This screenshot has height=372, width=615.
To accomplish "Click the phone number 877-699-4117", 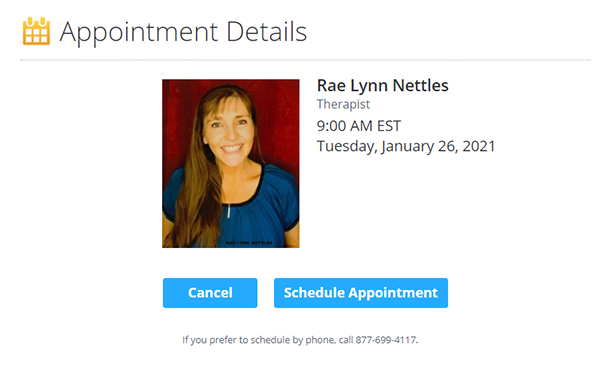I will tap(386, 339).
